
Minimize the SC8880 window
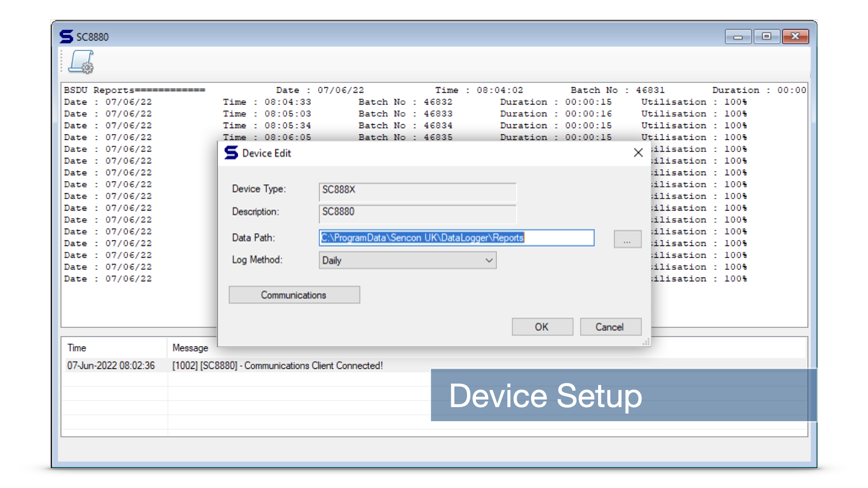click(x=738, y=37)
